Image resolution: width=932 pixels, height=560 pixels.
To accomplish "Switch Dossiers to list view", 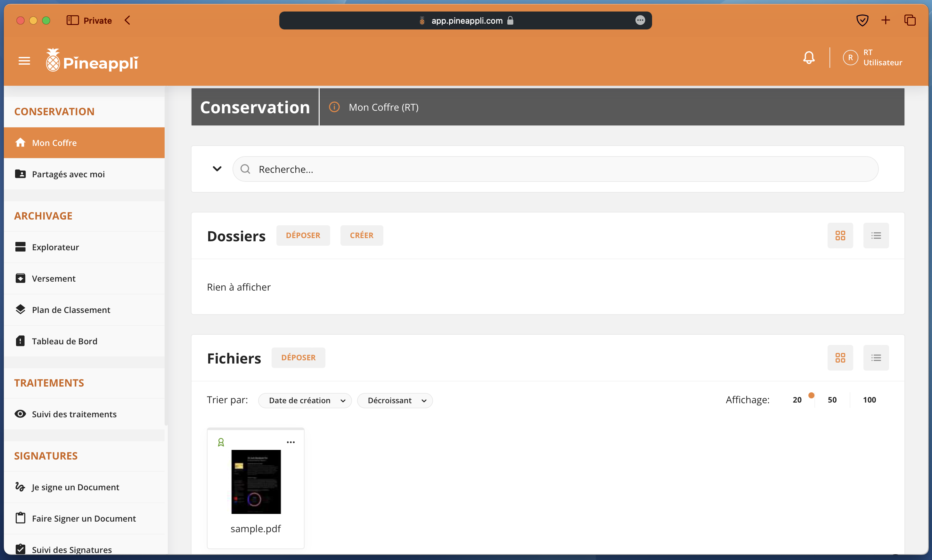I will click(876, 236).
